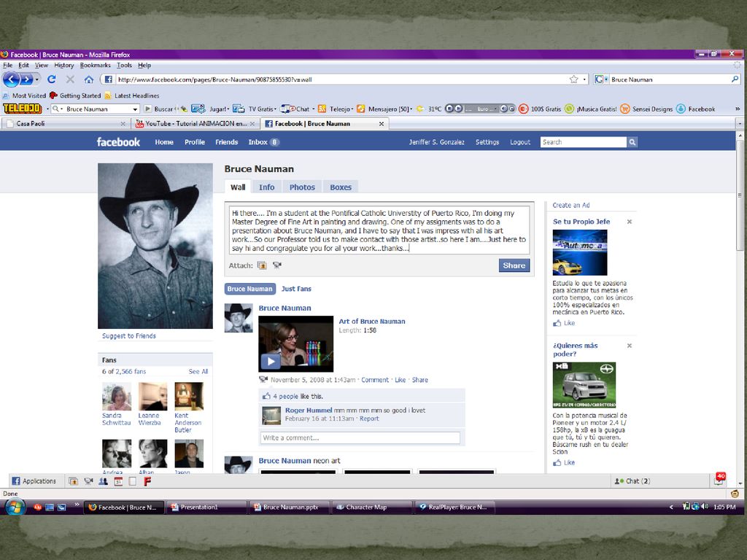
Task: Click Suggest to Friends link
Action: click(128, 335)
